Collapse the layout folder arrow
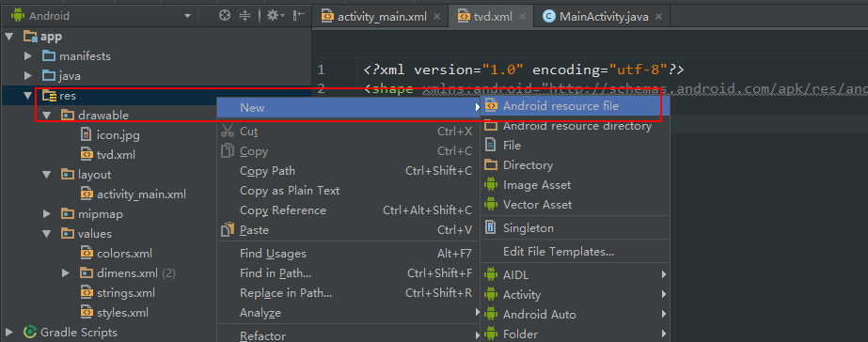 (x=47, y=175)
